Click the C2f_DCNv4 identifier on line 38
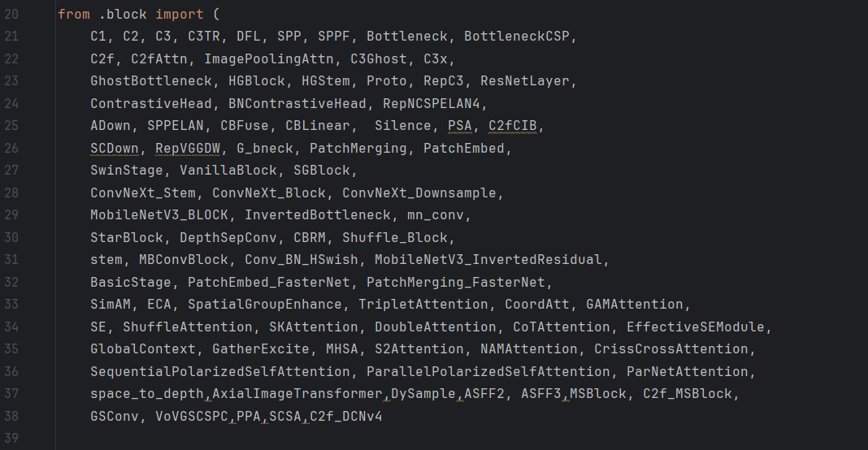 tap(346, 416)
